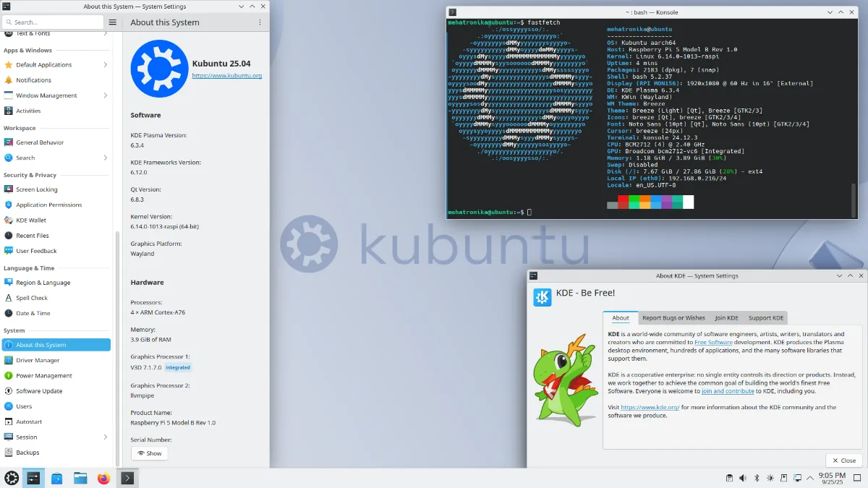This screenshot has width=868, height=488.
Task: Click the Konqi dragon mascot image
Action: 566,380
